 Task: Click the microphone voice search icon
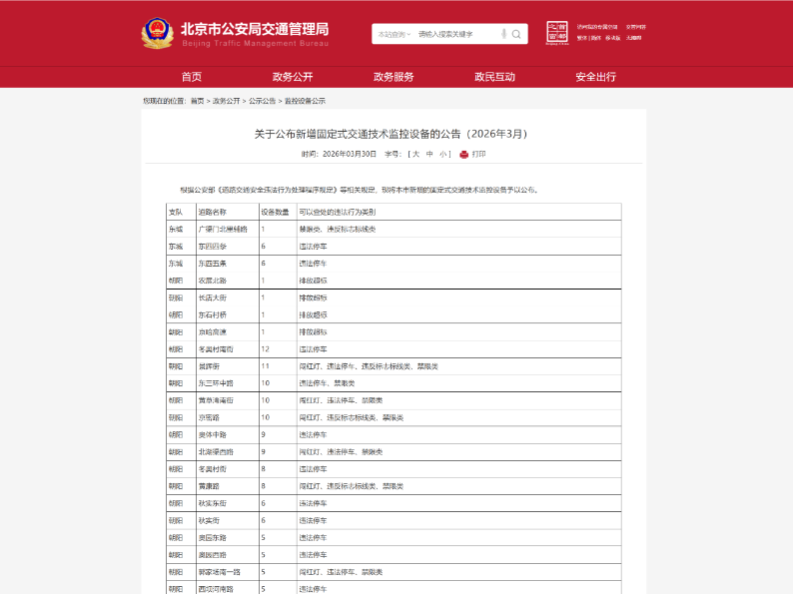click(502, 34)
